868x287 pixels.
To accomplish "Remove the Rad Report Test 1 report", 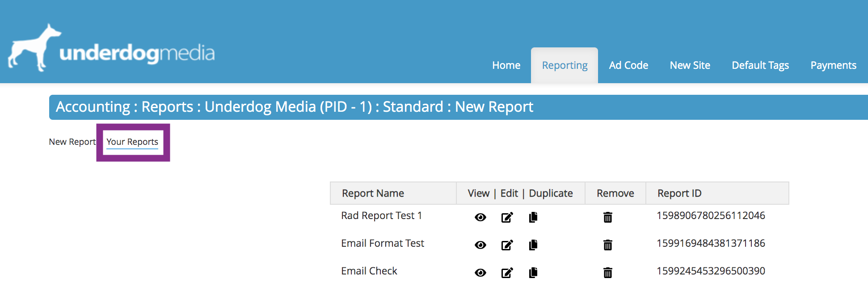I will tap(608, 217).
